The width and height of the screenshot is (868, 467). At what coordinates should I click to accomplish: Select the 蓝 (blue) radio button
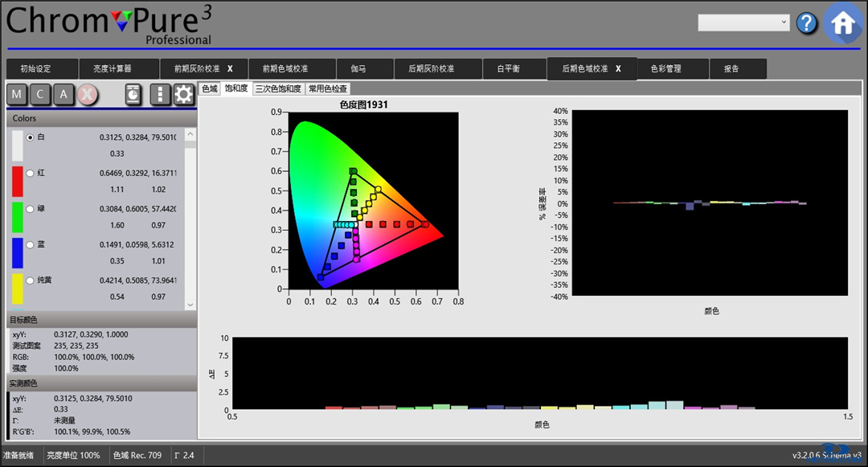tap(31, 244)
